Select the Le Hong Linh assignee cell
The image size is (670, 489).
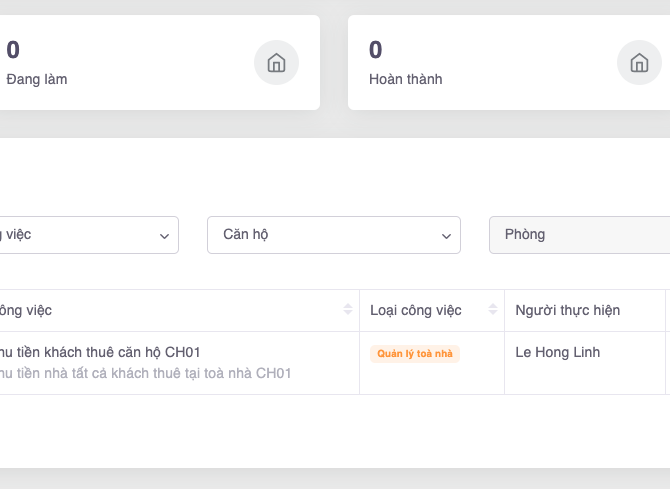[x=557, y=353]
